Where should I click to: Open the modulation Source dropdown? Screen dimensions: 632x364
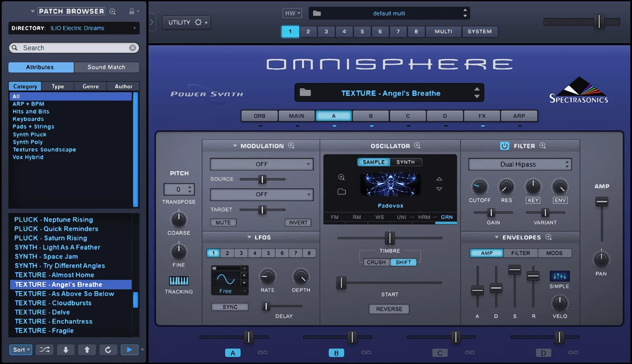261,164
